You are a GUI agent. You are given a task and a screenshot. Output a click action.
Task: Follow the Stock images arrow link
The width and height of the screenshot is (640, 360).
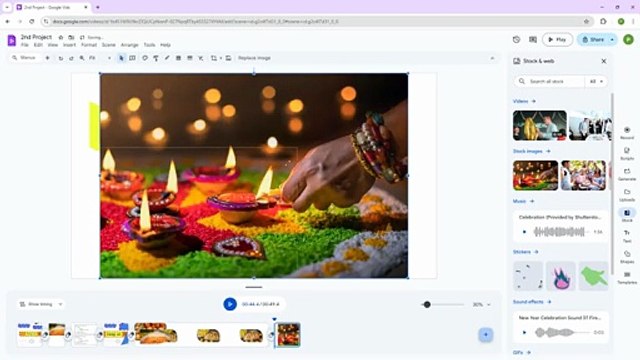pos(548,151)
